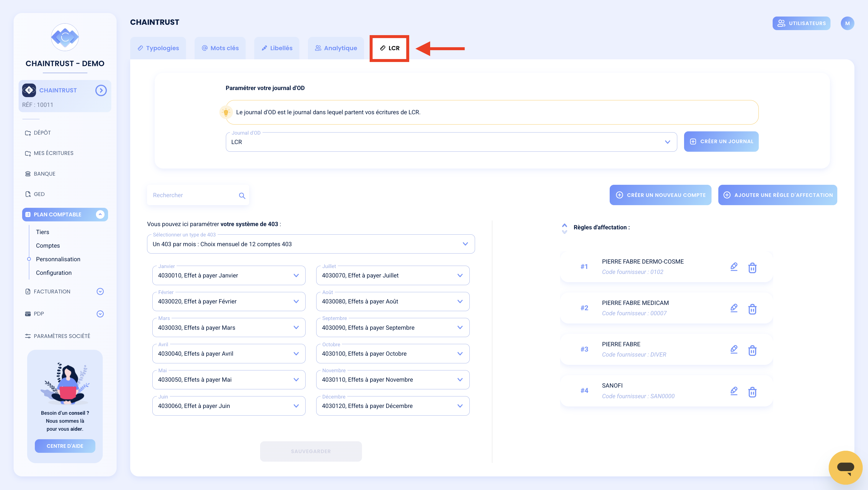Click the SAUVEGARDER button
Viewport: 868px width, 490px height.
click(x=311, y=451)
